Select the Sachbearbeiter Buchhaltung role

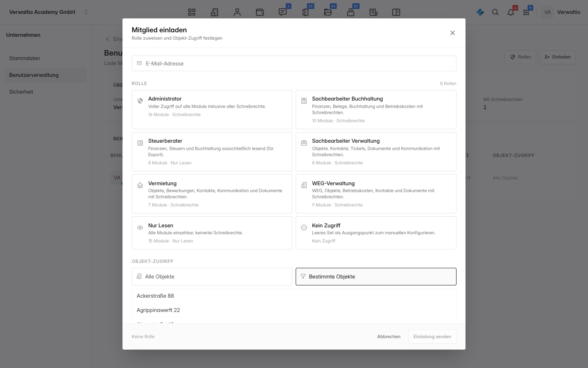[x=376, y=110]
